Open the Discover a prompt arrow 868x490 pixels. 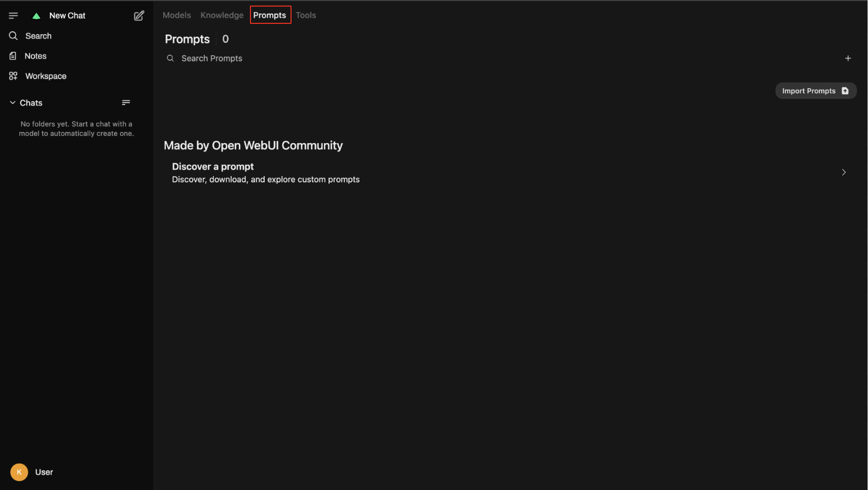click(x=844, y=172)
